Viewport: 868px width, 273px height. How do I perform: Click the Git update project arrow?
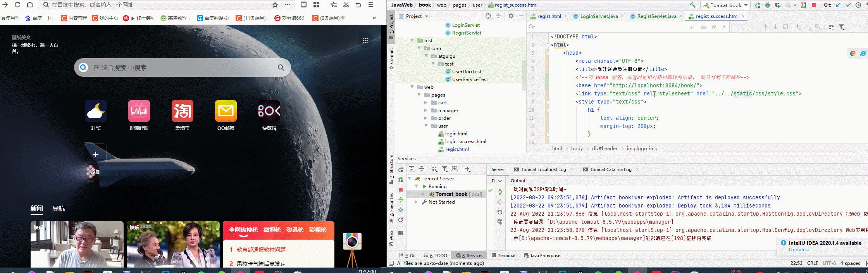coord(838,5)
